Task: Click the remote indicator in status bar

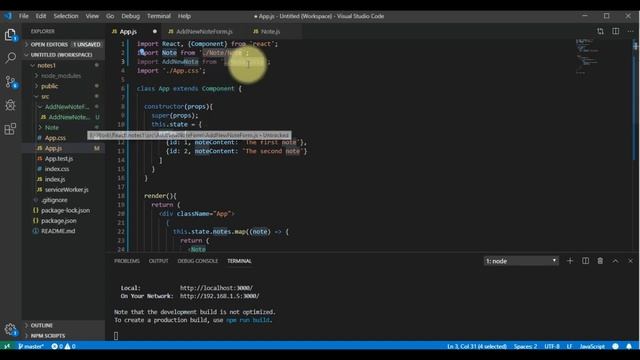Action: coord(7,346)
